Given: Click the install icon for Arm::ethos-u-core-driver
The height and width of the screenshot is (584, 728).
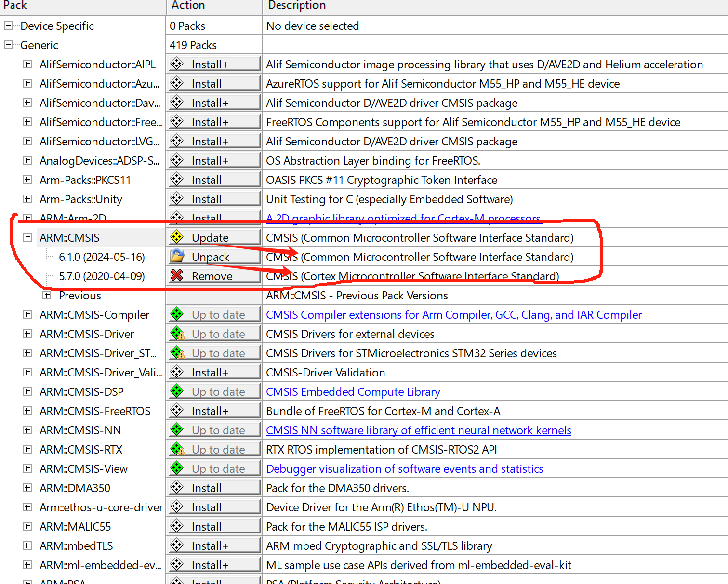Looking at the screenshot, I should (x=177, y=506).
